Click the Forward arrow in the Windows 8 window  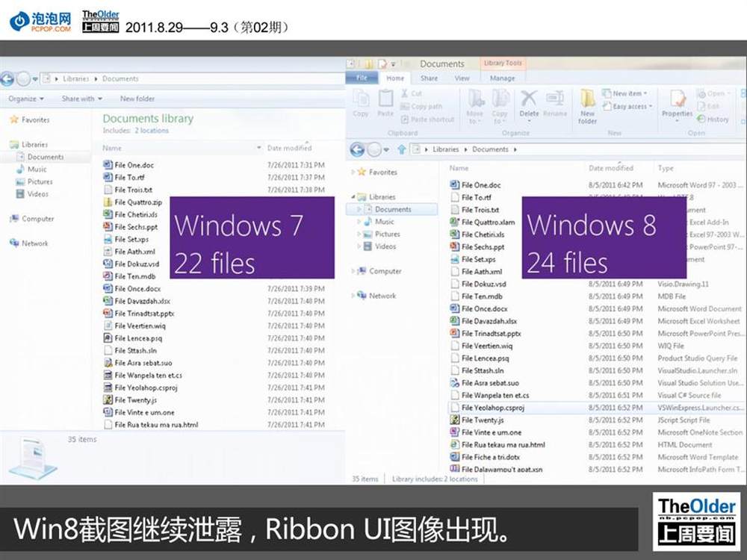pos(375,149)
